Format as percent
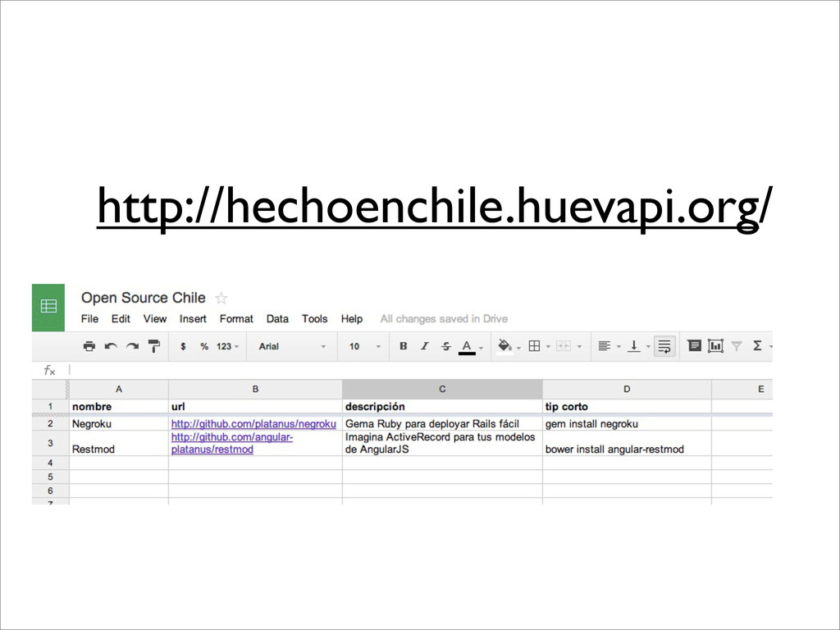 point(204,346)
